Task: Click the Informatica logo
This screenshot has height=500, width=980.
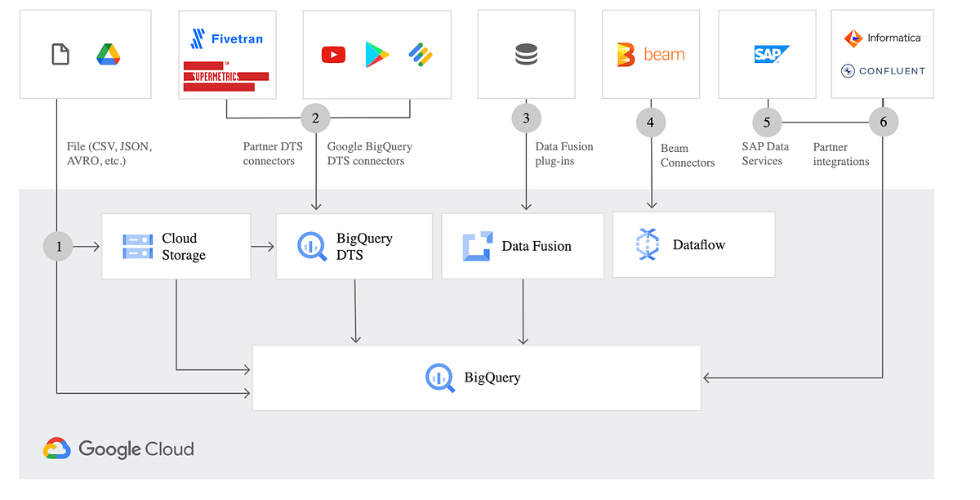Action: pyautogui.click(x=882, y=38)
